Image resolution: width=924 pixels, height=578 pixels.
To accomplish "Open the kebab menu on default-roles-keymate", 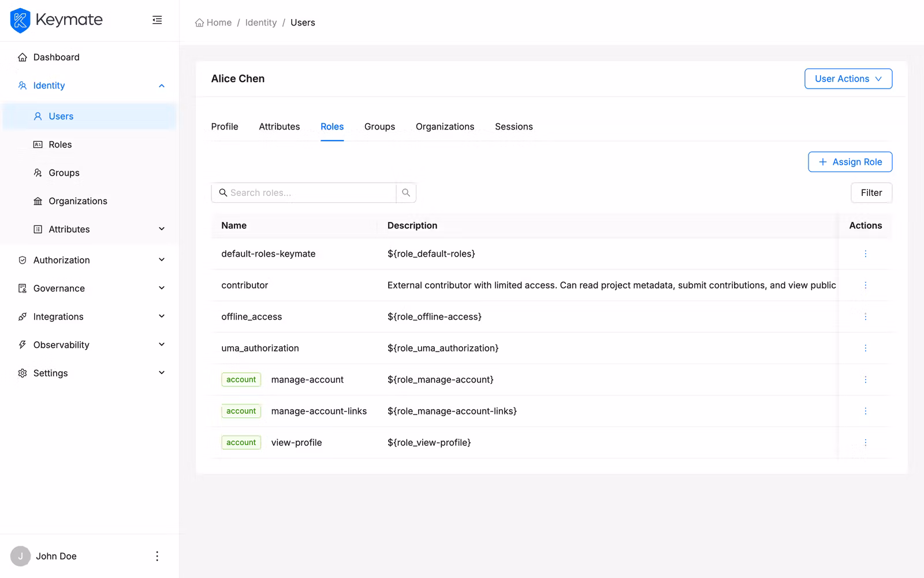I will tap(865, 253).
